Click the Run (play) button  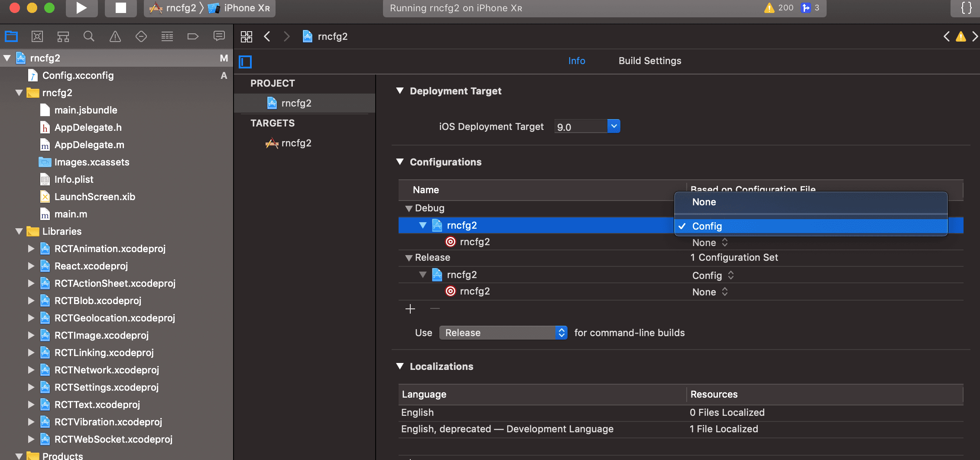click(81, 8)
